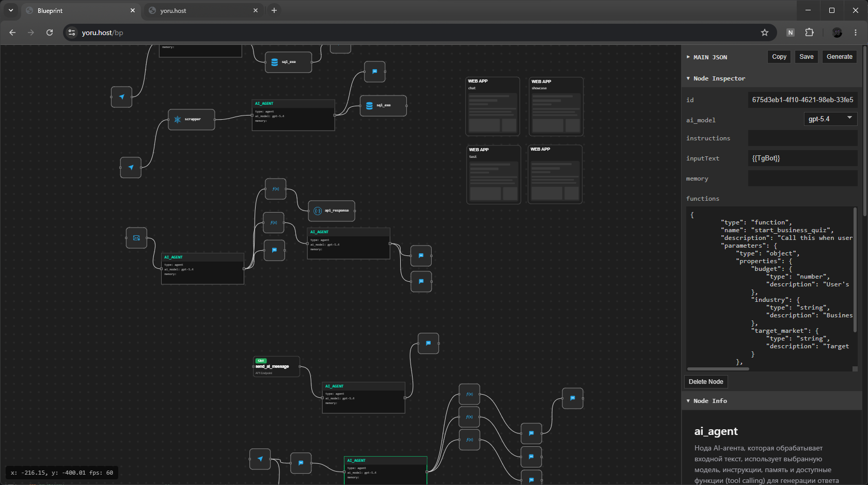
Task: Click the Generate button
Action: pos(839,57)
